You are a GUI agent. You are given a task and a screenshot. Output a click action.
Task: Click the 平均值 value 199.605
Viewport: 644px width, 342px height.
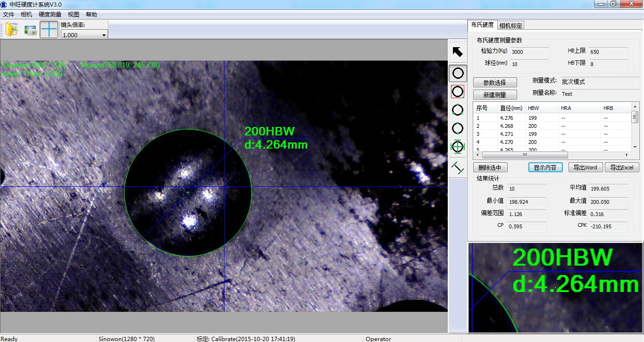[608, 189]
